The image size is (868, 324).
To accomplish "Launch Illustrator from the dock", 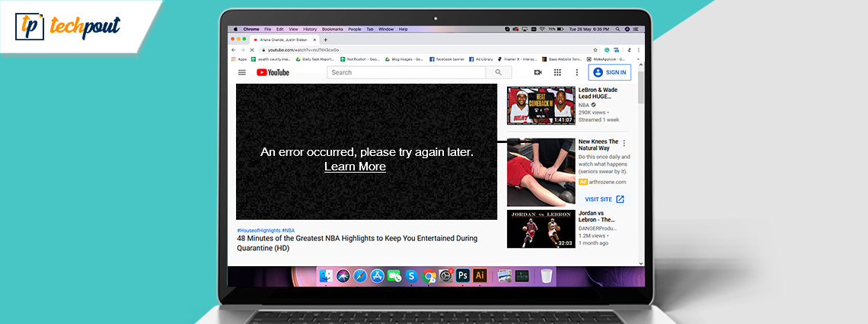I will point(480,275).
